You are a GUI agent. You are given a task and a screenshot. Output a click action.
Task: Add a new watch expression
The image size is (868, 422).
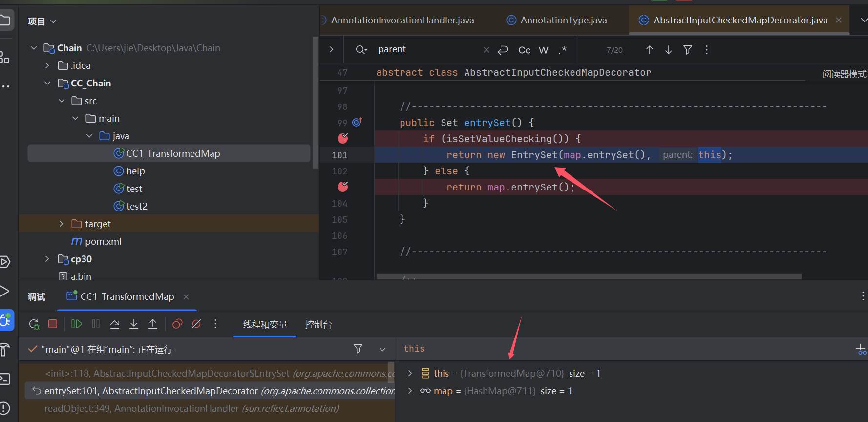[x=861, y=349]
